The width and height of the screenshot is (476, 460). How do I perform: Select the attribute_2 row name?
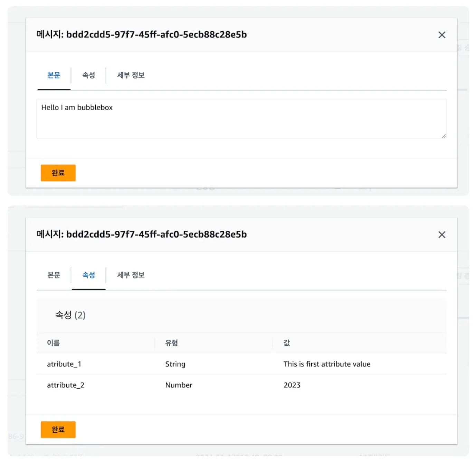[x=66, y=385]
